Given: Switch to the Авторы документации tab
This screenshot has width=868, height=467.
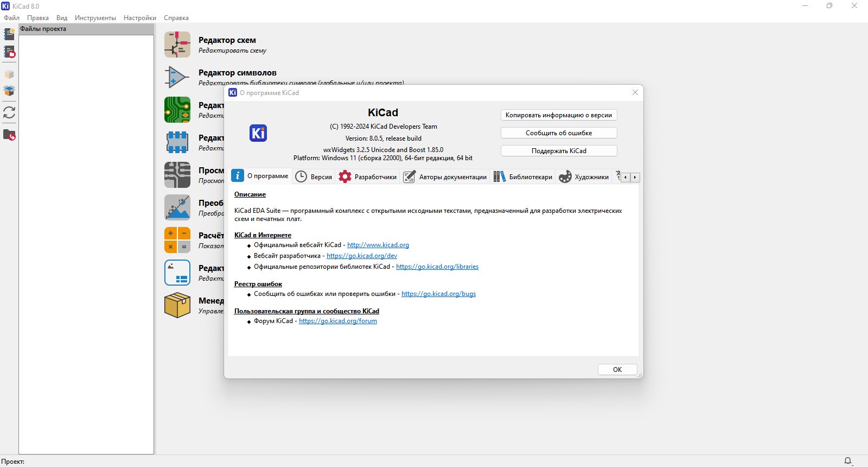Looking at the screenshot, I should (x=445, y=177).
